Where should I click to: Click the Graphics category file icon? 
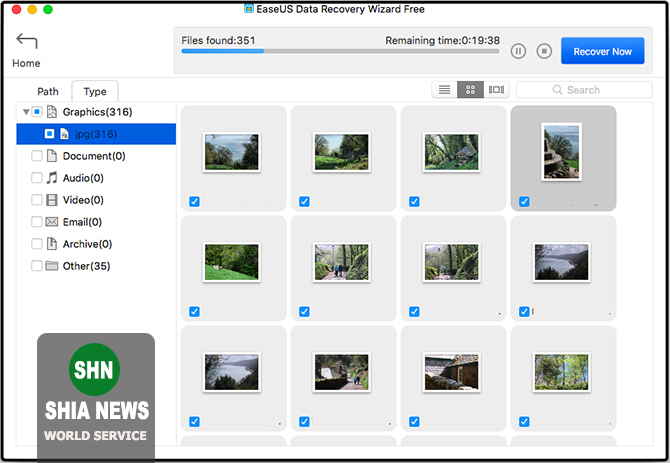click(x=52, y=112)
